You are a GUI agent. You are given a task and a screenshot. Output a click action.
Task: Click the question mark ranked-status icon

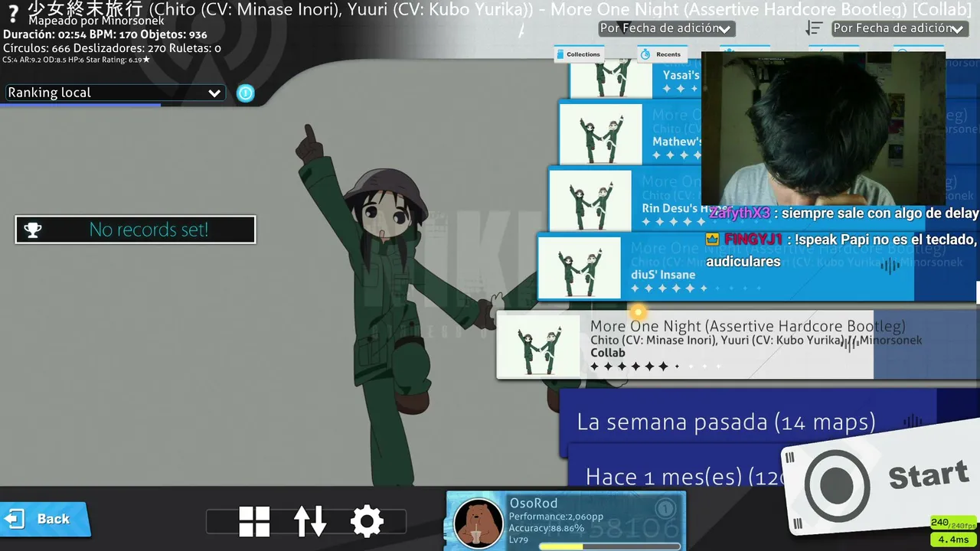(x=12, y=14)
